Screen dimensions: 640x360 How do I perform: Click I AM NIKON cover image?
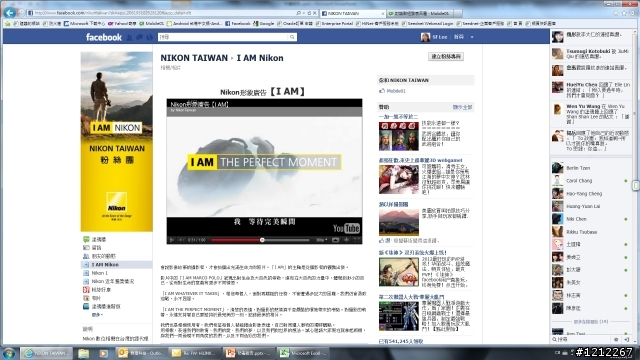click(117, 141)
